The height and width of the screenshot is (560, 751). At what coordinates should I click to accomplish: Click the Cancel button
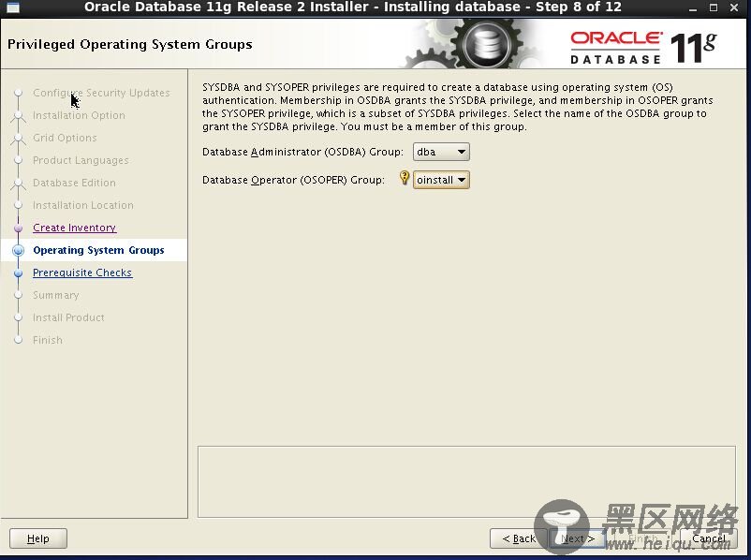708,538
